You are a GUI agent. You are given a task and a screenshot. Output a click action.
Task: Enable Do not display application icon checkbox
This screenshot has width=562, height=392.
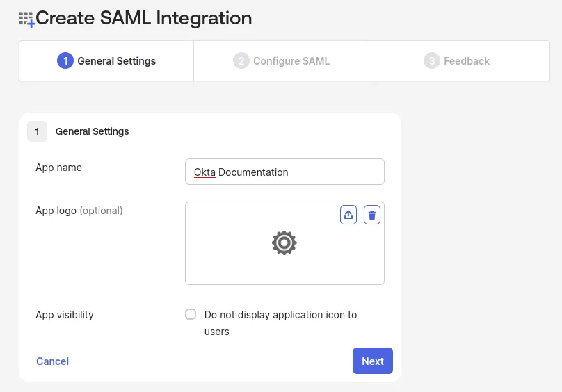coord(191,314)
